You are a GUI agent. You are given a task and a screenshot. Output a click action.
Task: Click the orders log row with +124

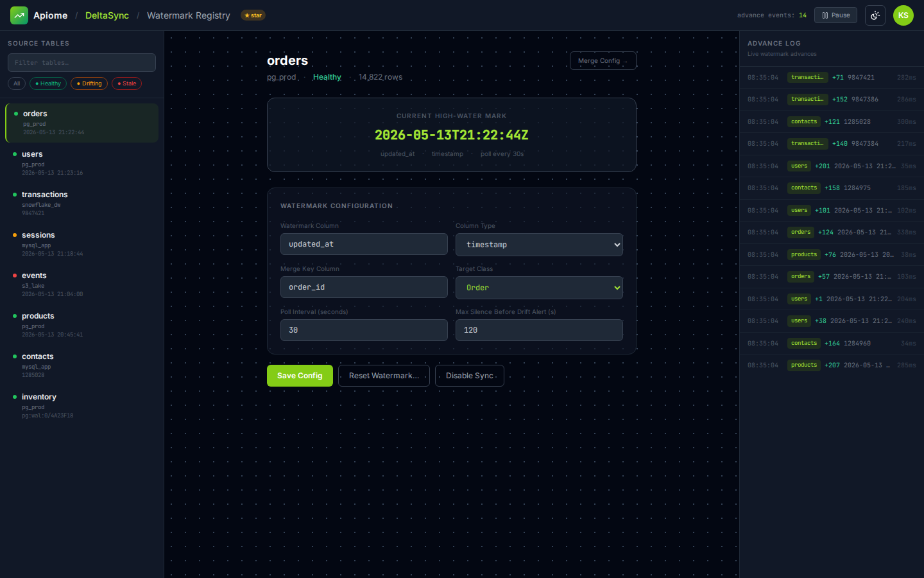pyautogui.click(x=832, y=232)
